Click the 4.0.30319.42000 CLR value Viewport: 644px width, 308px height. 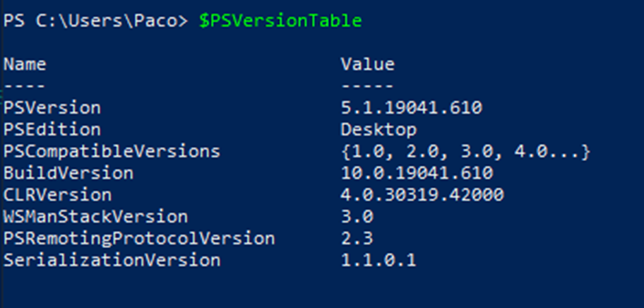coord(422,195)
